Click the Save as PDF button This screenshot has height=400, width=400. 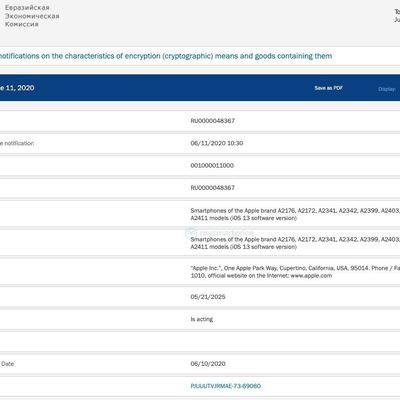(328, 88)
